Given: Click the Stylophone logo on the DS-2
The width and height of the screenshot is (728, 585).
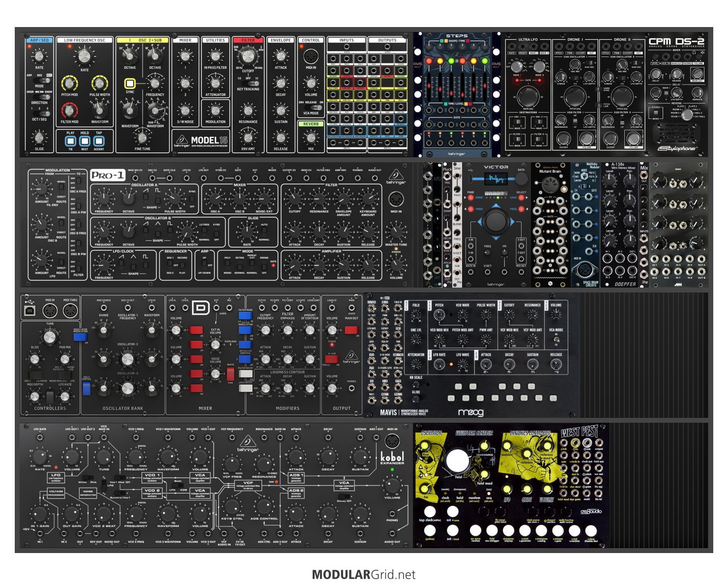Looking at the screenshot, I should (x=677, y=147).
